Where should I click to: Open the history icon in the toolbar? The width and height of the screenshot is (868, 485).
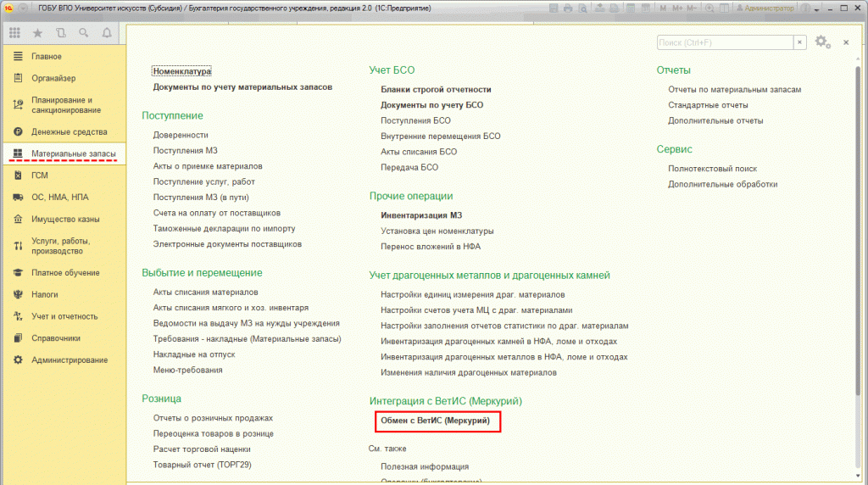[60, 34]
